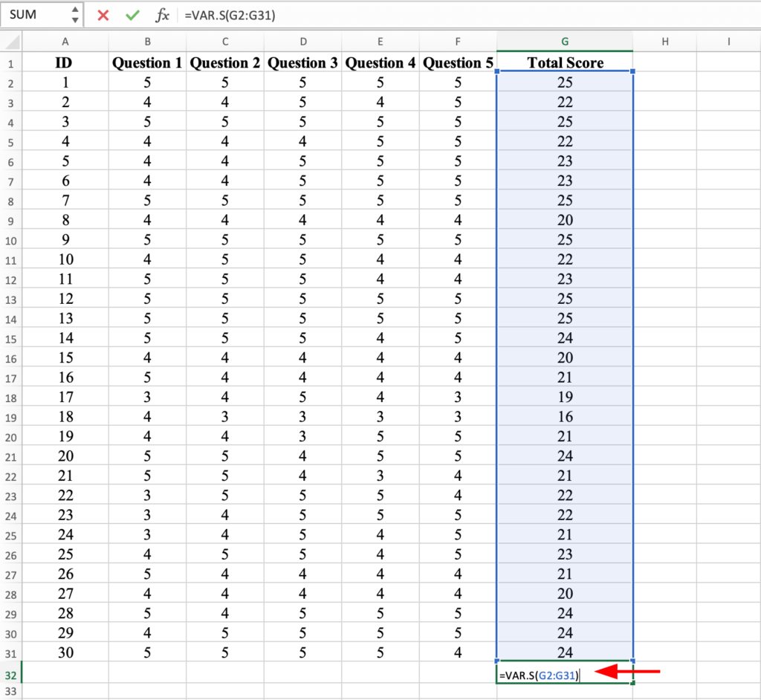Select column A header
The image size is (761, 700).
(65, 42)
